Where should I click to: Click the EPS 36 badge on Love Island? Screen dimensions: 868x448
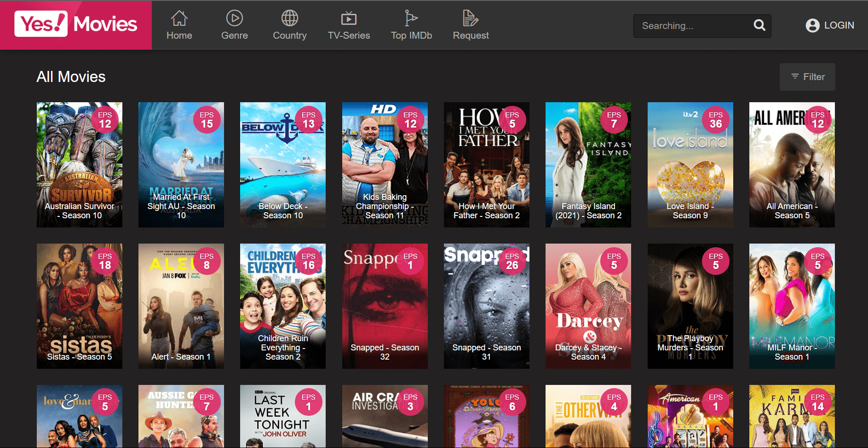716,120
